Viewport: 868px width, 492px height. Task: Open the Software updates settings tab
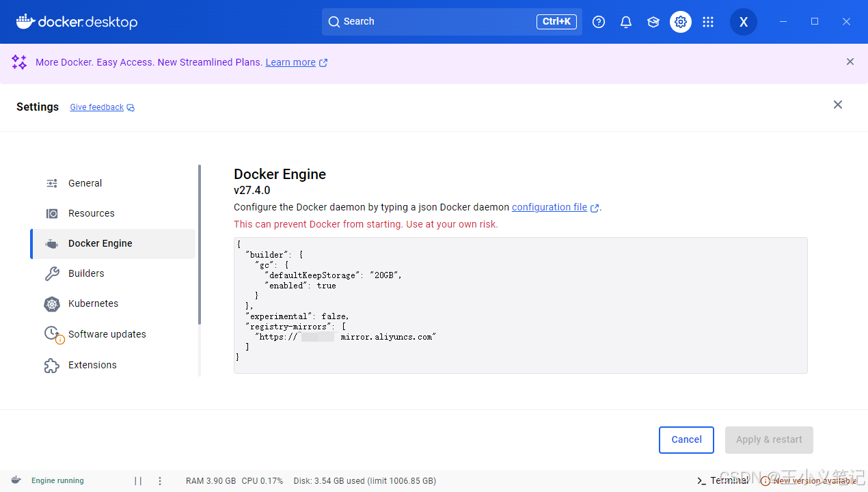113,334
